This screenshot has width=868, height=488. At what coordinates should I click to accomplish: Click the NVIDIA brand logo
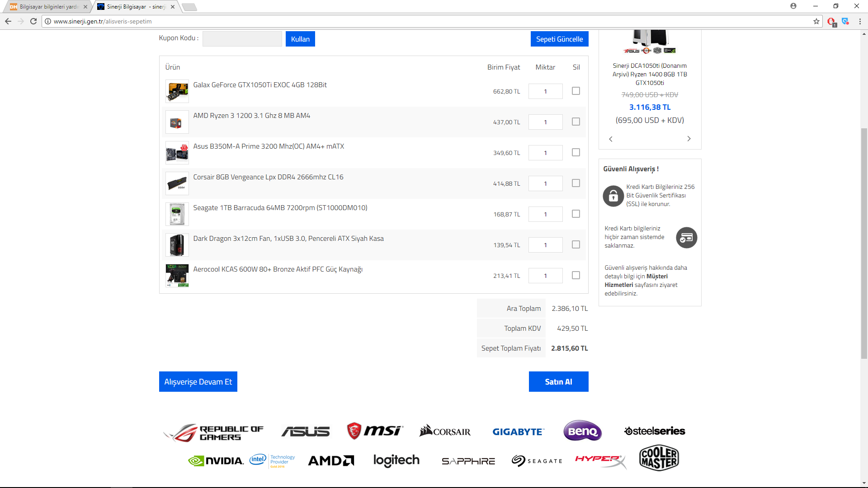pyautogui.click(x=216, y=460)
